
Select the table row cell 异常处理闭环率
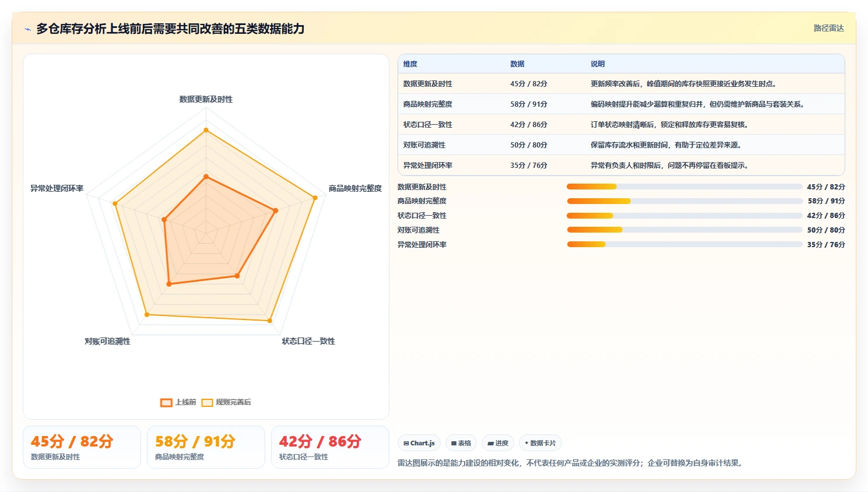[x=428, y=166]
